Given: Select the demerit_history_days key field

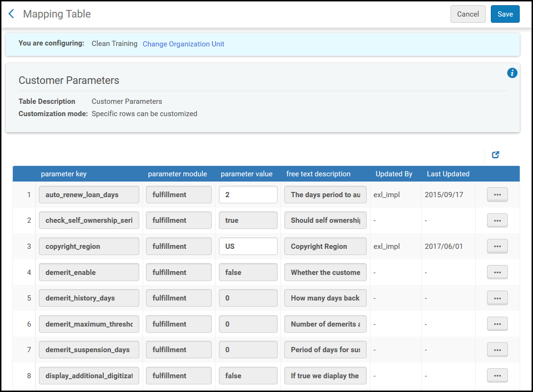Looking at the screenshot, I should (89, 298).
